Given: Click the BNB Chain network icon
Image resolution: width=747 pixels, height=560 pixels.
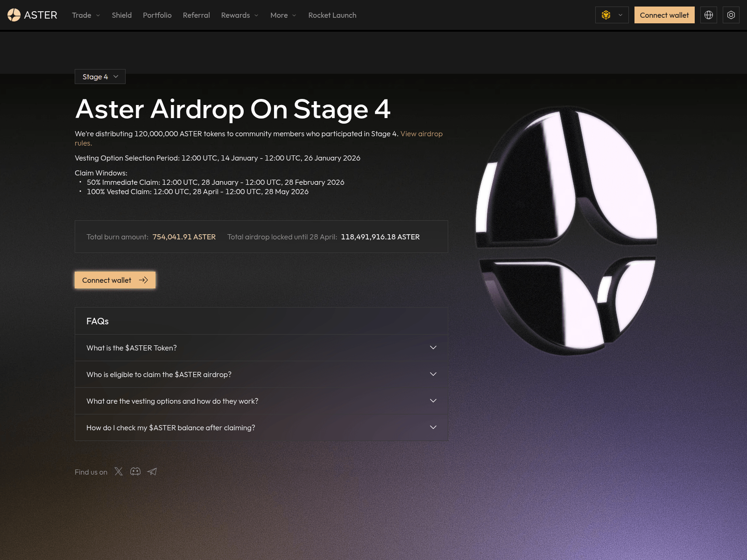Looking at the screenshot, I should (x=606, y=15).
